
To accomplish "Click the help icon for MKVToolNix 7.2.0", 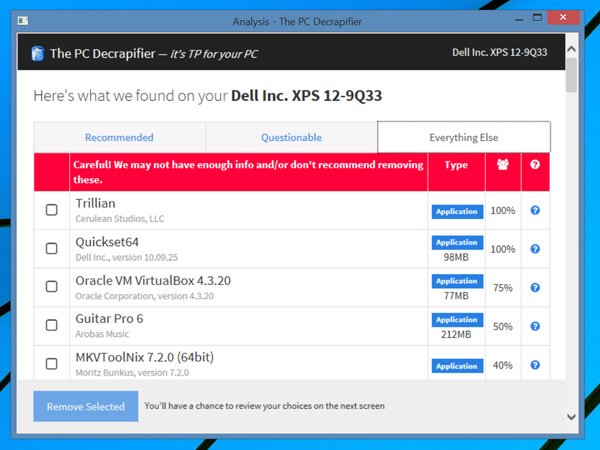I will click(535, 365).
